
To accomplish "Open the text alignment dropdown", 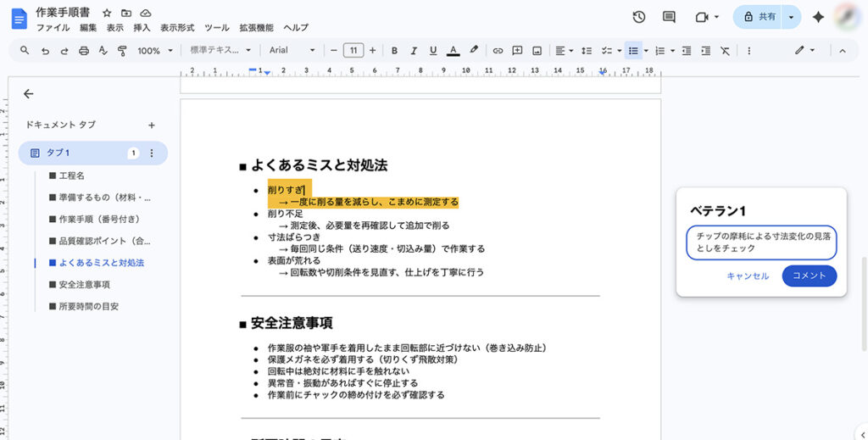I will [x=564, y=50].
